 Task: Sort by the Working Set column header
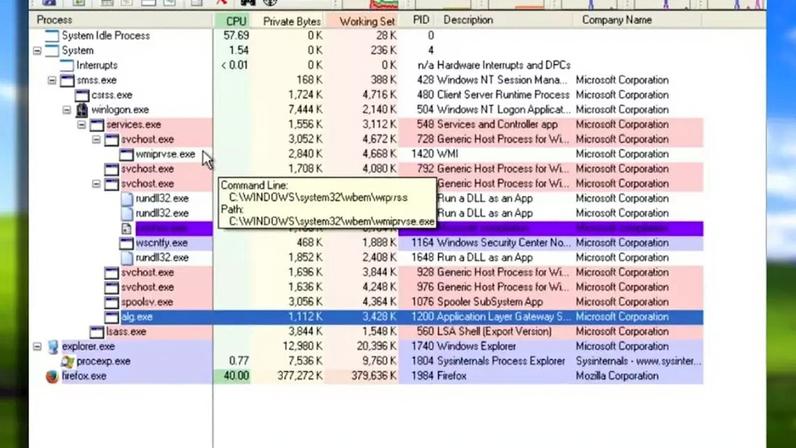(x=362, y=21)
